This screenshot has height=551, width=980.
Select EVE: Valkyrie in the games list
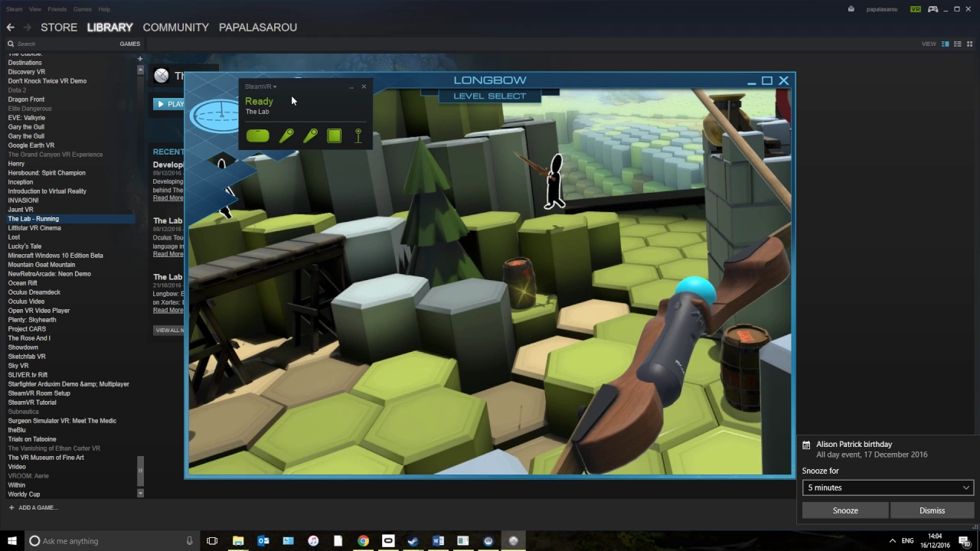coord(27,118)
